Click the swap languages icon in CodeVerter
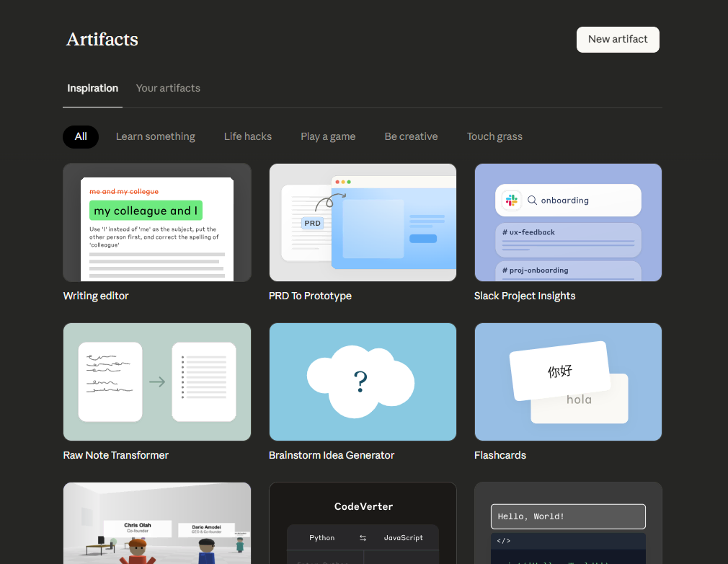 [363, 538]
